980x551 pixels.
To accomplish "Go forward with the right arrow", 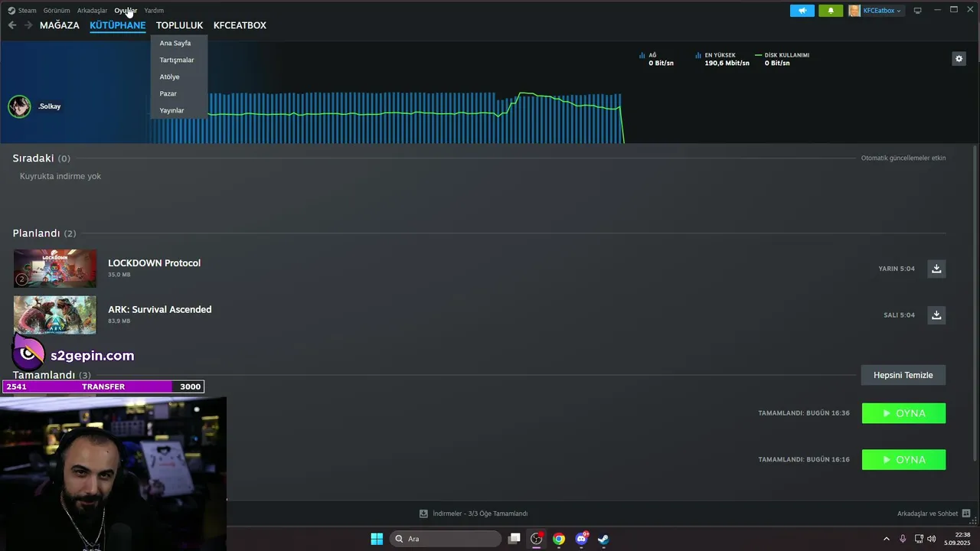I will tap(28, 25).
